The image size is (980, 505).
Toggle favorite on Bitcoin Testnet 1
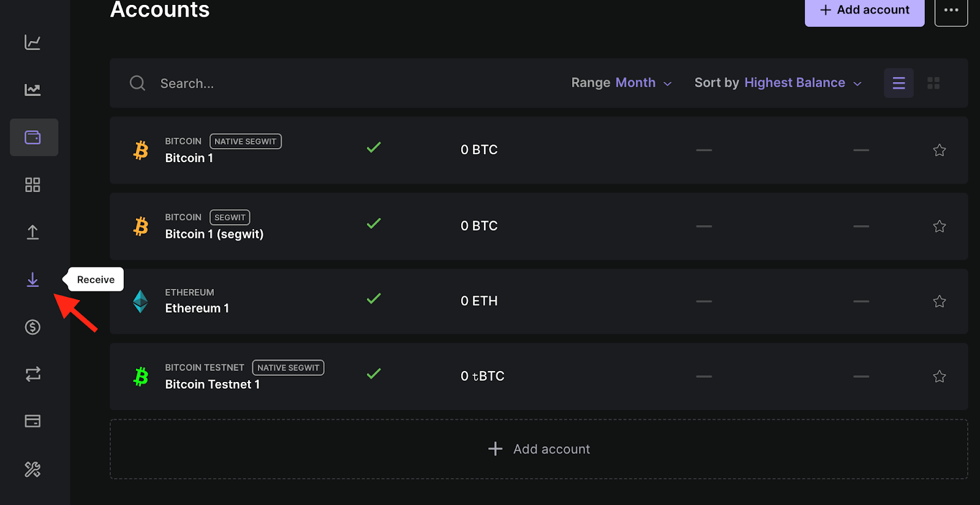click(x=939, y=376)
